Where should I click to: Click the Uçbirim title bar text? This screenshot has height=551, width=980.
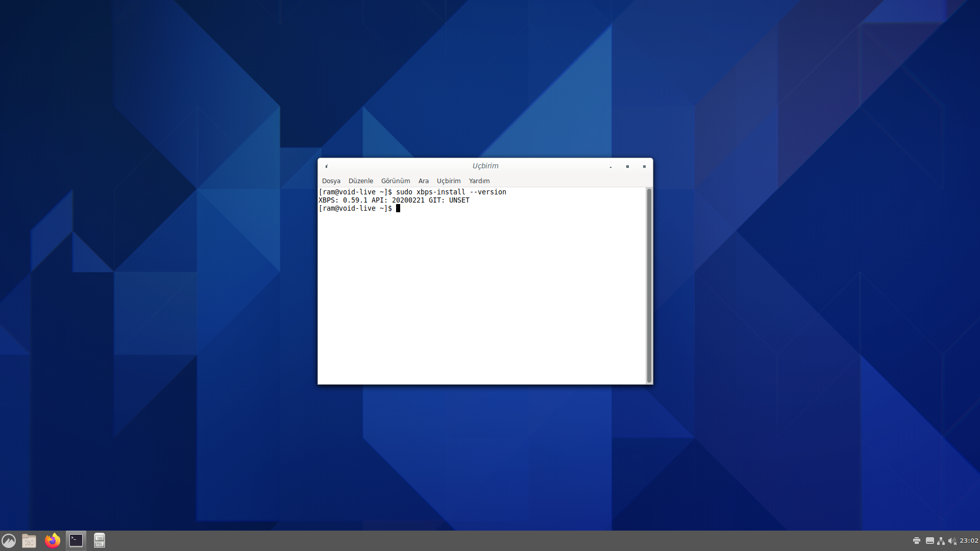pos(485,166)
